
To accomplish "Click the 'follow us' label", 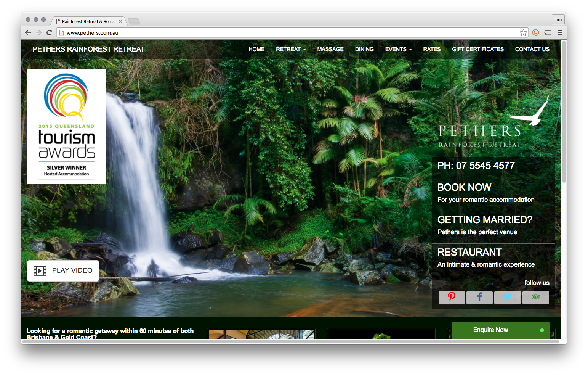I will coord(537,283).
